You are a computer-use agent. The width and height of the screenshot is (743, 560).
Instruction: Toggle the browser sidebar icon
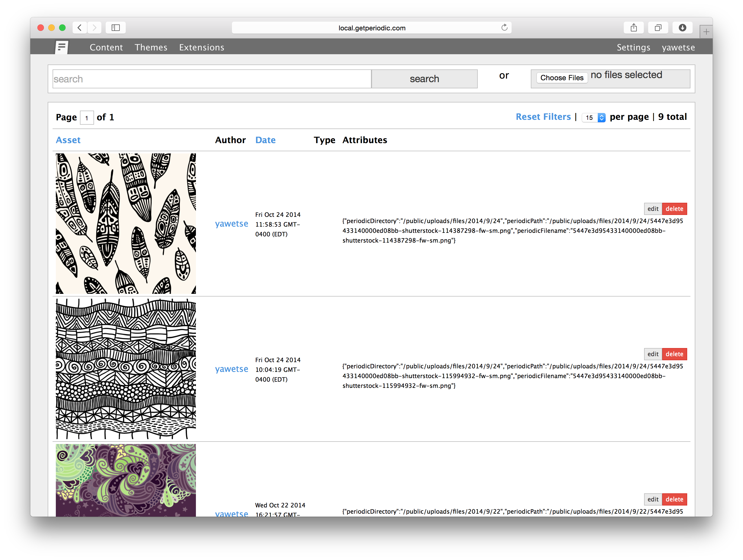[115, 28]
